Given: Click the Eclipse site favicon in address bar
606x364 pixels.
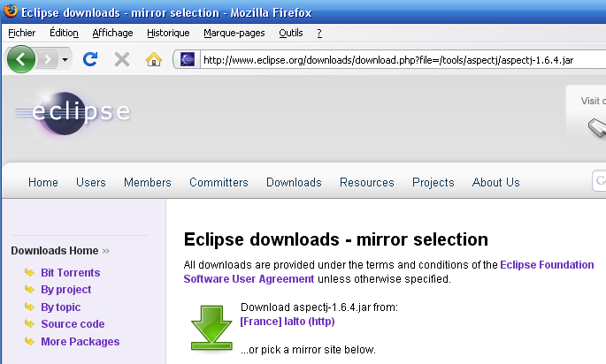Looking at the screenshot, I should coord(188,60).
